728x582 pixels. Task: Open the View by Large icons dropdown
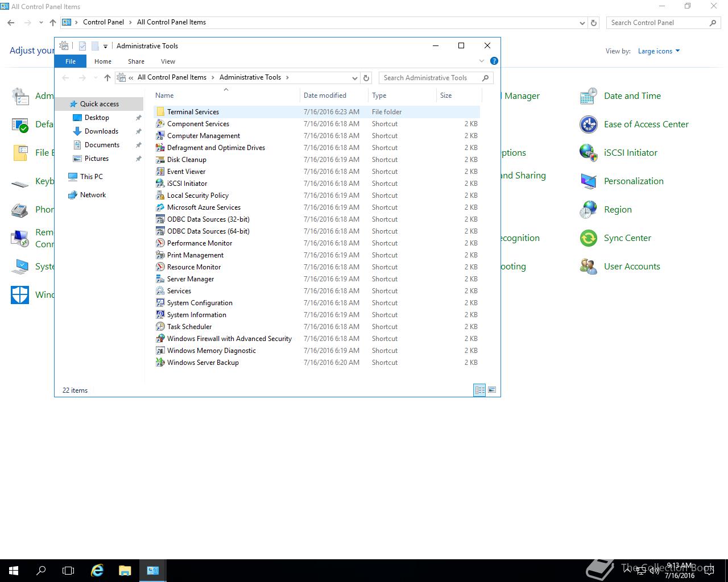(x=659, y=51)
